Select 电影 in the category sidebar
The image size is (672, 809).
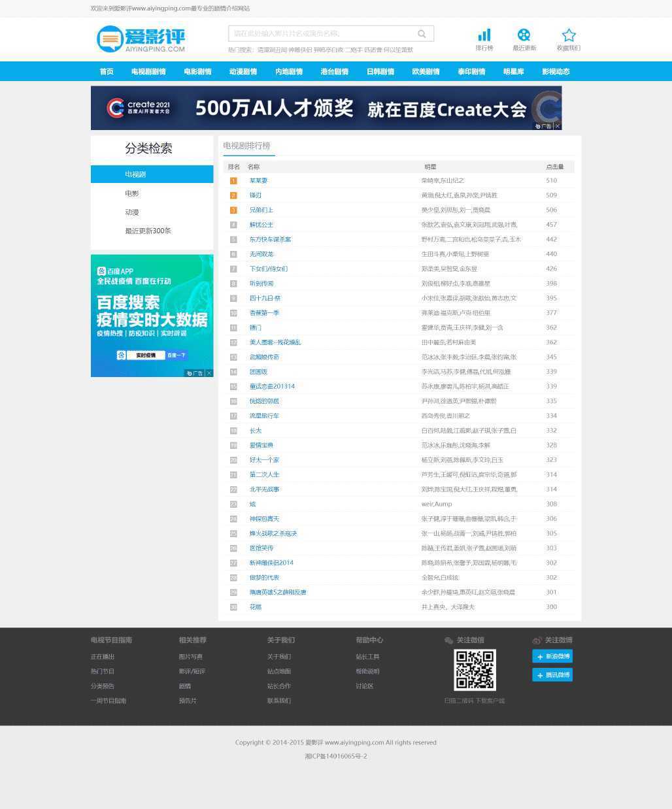pyautogui.click(x=132, y=193)
